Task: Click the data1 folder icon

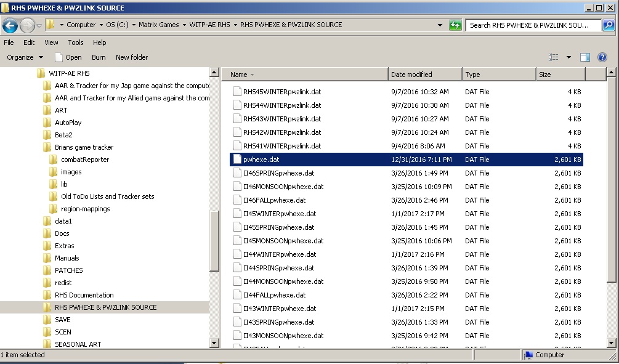Action: point(47,220)
